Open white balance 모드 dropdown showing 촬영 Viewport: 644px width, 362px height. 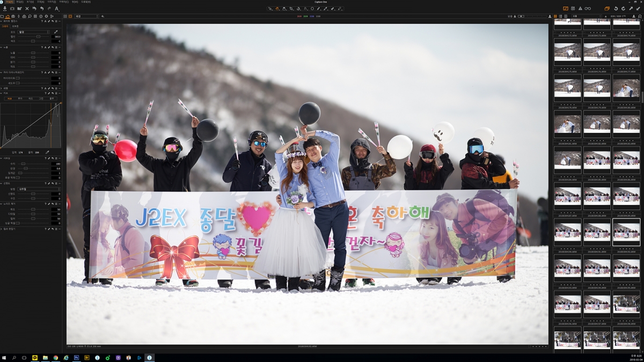point(34,32)
